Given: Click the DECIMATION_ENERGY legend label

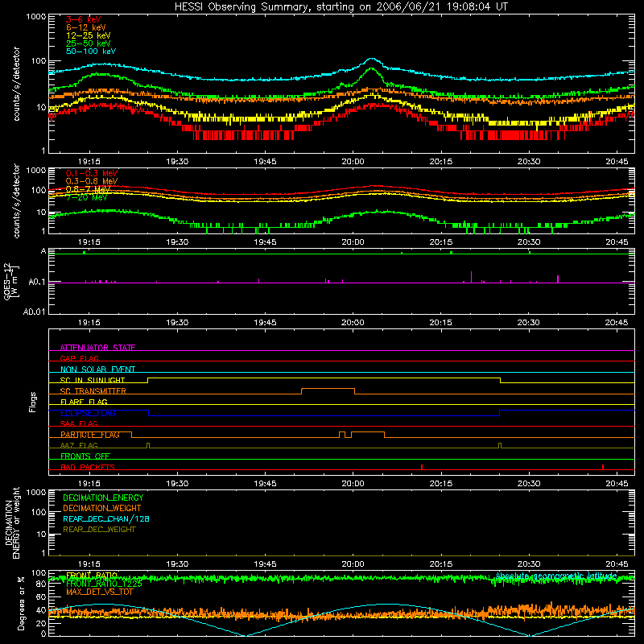Looking at the screenshot, I should tap(103, 497).
